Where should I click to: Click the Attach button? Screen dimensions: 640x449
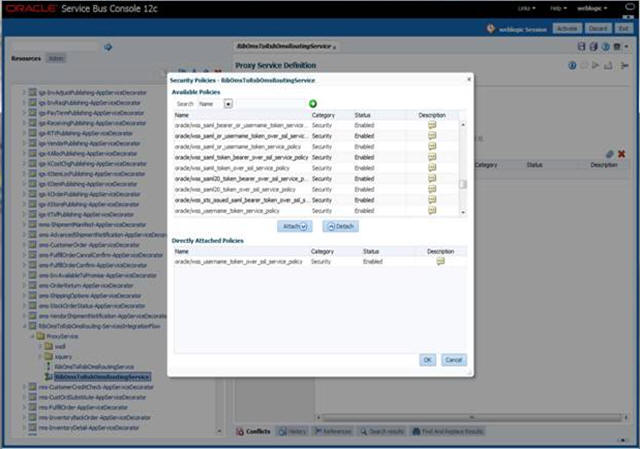295,227
